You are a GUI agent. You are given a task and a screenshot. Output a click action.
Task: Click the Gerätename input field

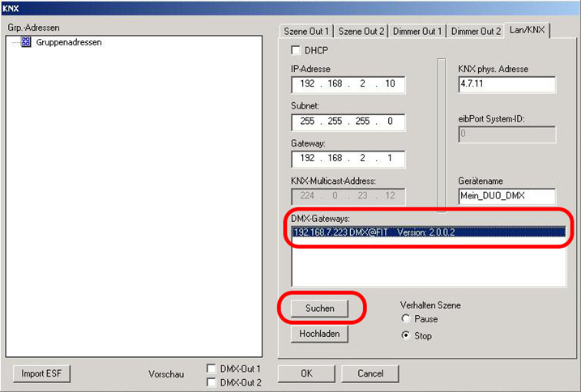507,196
